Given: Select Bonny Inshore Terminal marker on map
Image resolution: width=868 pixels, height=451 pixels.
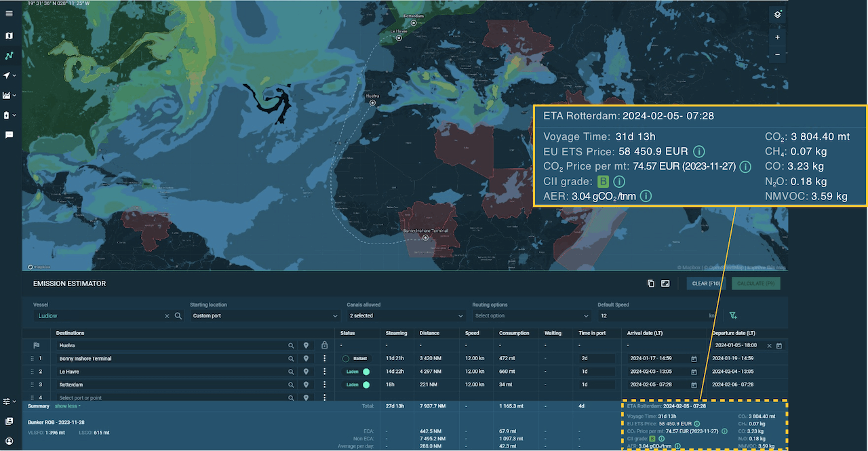Looking at the screenshot, I should pyautogui.click(x=425, y=237).
